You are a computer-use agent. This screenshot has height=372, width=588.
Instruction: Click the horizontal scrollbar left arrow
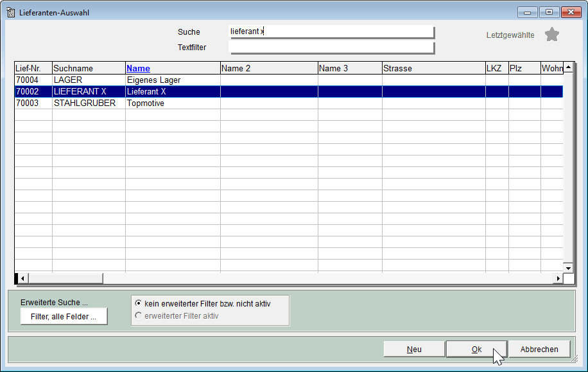pyautogui.click(x=22, y=278)
